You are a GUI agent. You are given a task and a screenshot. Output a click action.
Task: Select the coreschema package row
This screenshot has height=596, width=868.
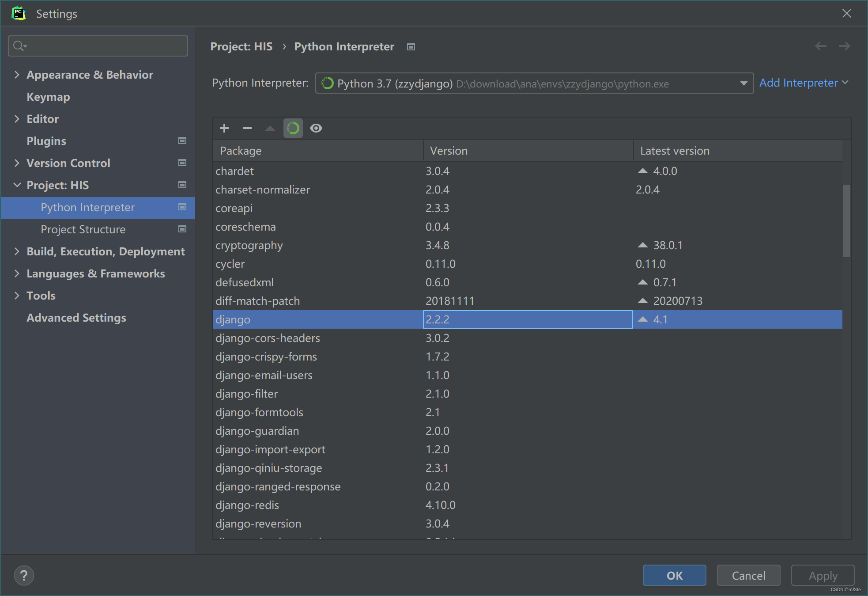pos(528,227)
